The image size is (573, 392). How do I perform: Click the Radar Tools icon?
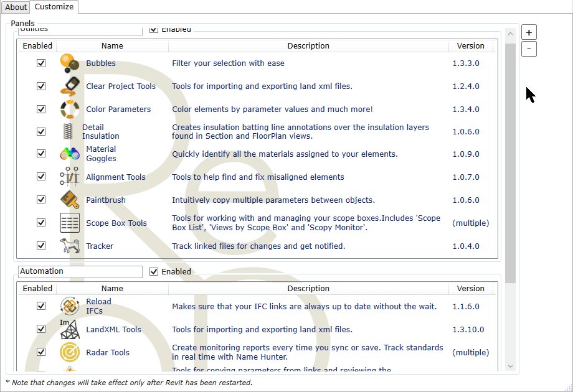pos(69,352)
